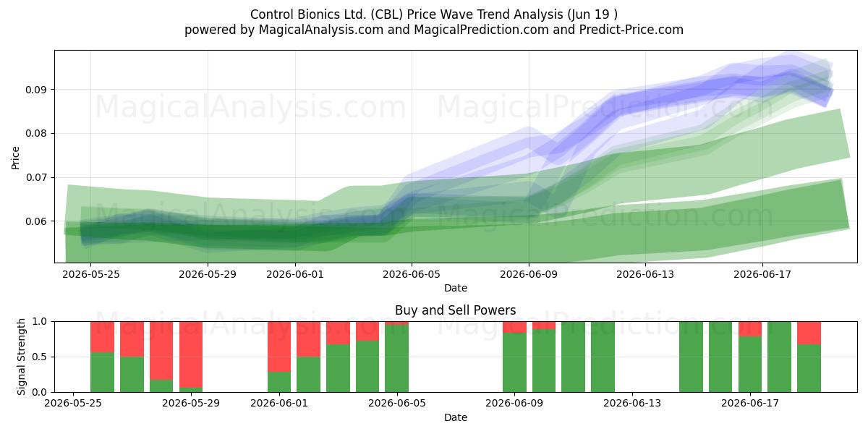The width and height of the screenshot is (868, 434).
Task: Click the full green bar at 2026-06-11
Action: point(573,357)
